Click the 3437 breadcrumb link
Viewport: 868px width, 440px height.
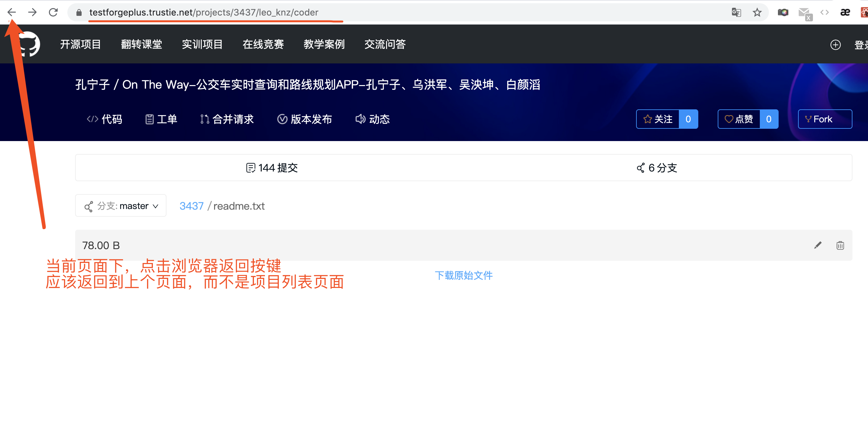191,206
